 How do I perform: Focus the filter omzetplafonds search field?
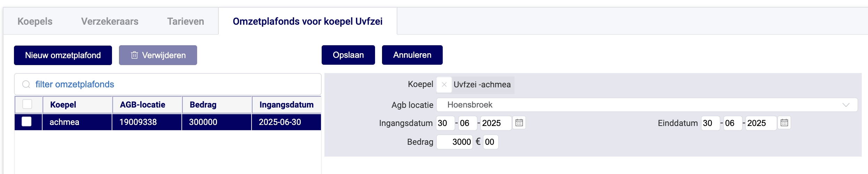point(174,85)
